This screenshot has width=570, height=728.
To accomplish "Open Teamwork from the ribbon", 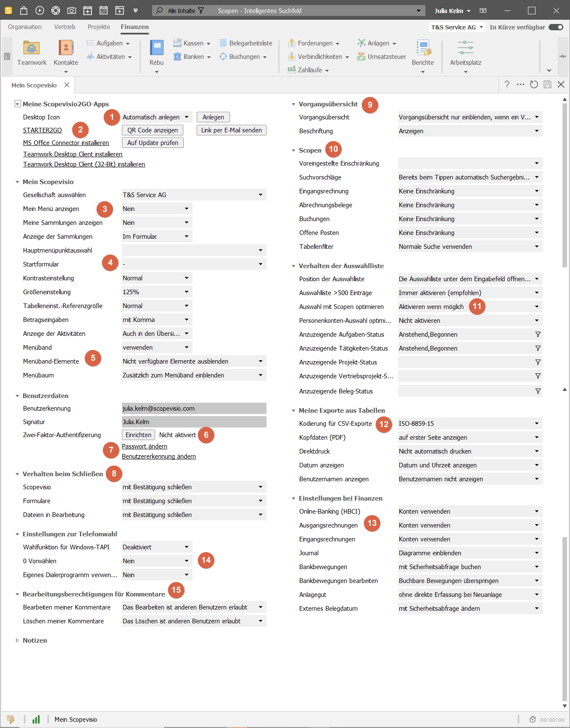I will pyautogui.click(x=32, y=53).
